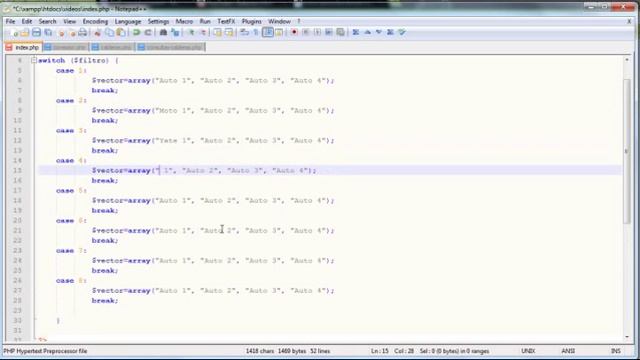Screen dimensions: 640x360
Task: Create a new document with the New icon
Action: coord(15,33)
